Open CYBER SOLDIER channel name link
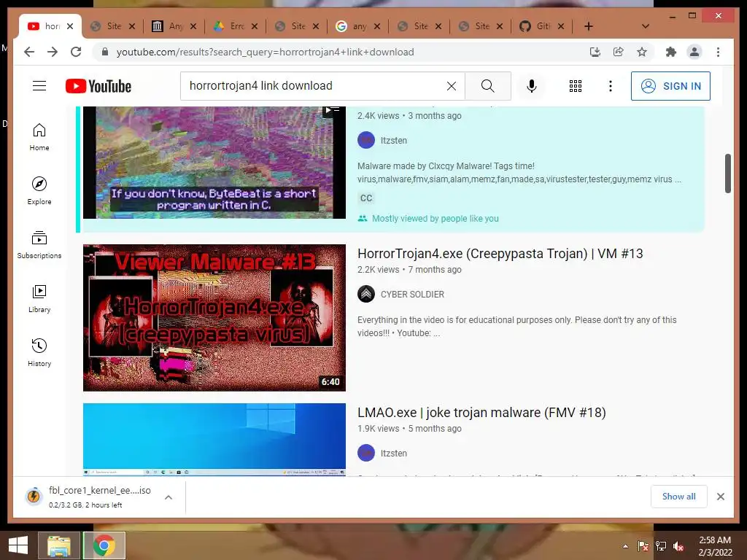 [x=412, y=295]
